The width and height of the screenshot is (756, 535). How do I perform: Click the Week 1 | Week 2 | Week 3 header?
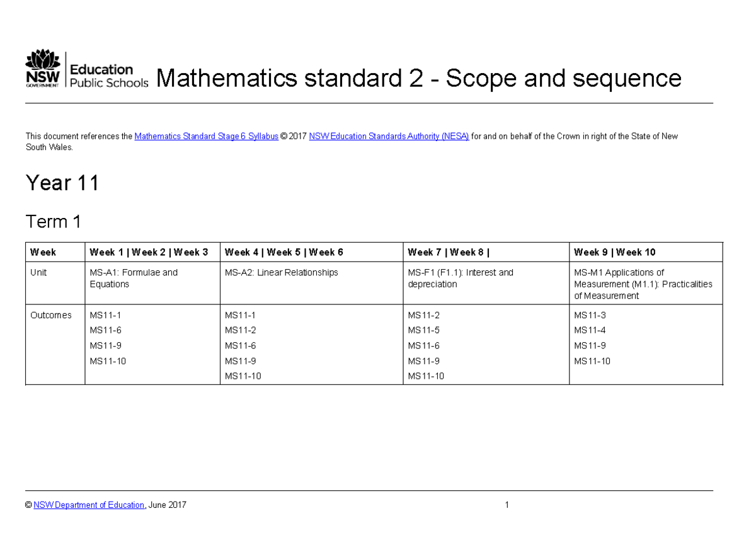click(149, 251)
